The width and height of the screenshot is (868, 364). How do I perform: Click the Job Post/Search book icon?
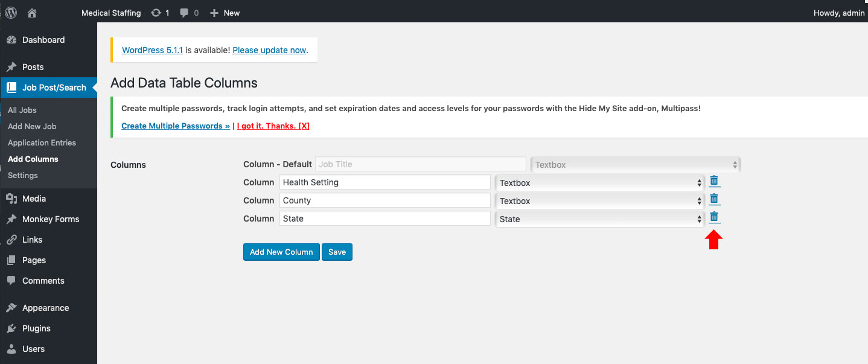point(11,88)
